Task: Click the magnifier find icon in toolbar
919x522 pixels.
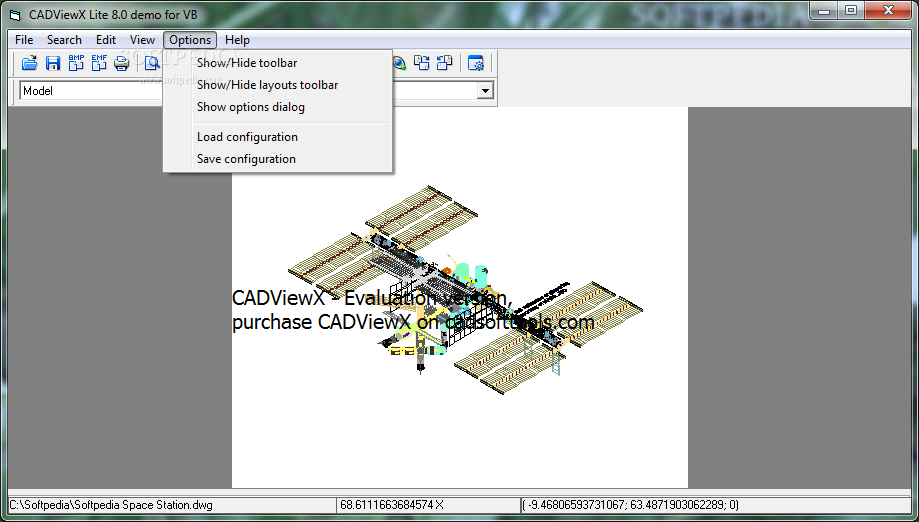Action: click(152, 63)
